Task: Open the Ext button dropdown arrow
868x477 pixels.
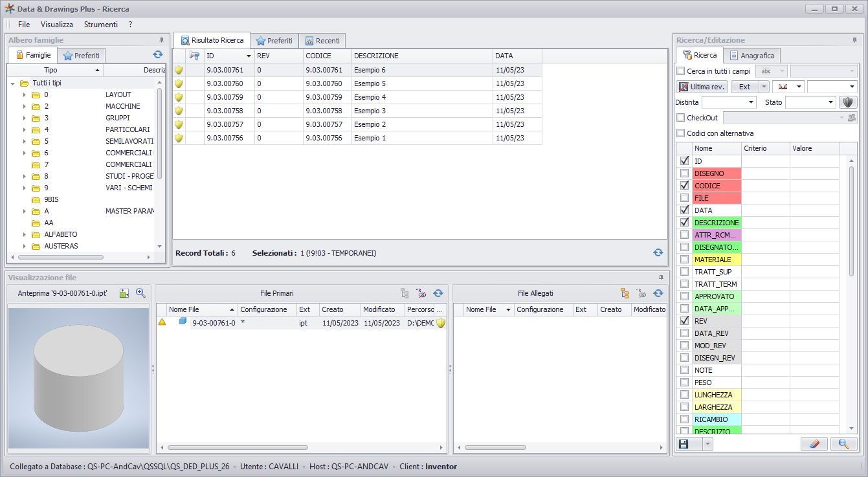Action: tap(764, 87)
